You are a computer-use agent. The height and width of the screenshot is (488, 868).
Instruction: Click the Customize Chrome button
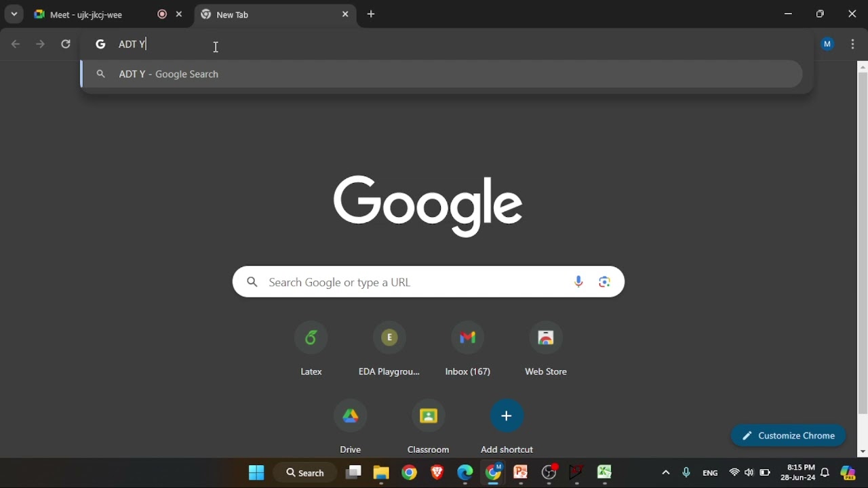pyautogui.click(x=789, y=436)
